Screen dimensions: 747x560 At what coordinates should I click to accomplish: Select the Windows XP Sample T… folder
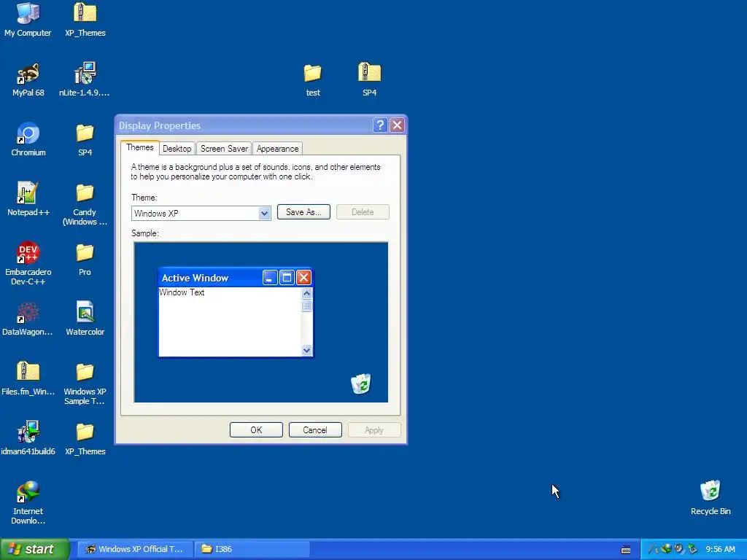[x=85, y=382]
